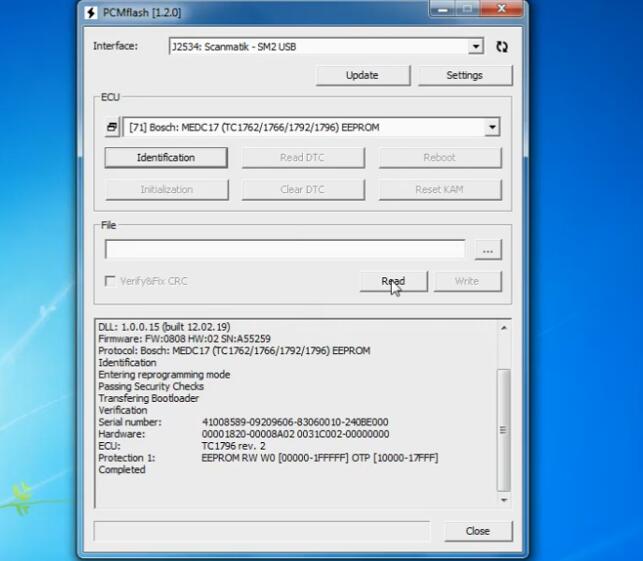Click the 'Protocol: Bosch: MEDC17' log line
This screenshot has height=561, width=643.
coord(234,351)
